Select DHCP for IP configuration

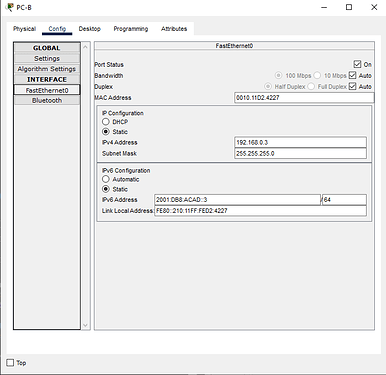106,122
